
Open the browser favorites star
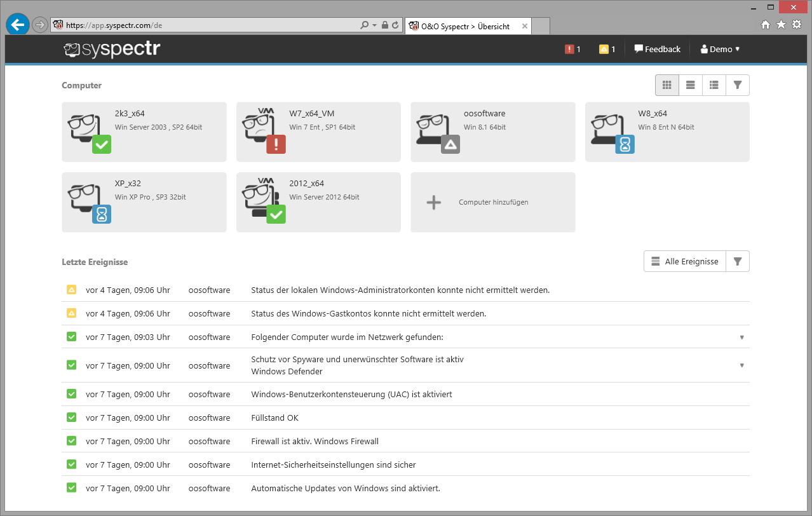(x=781, y=25)
